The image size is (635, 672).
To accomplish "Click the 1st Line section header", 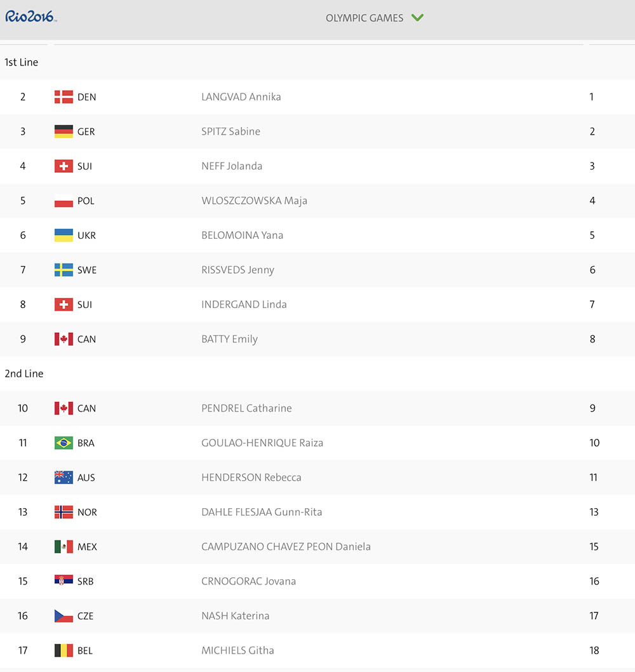I will (22, 62).
